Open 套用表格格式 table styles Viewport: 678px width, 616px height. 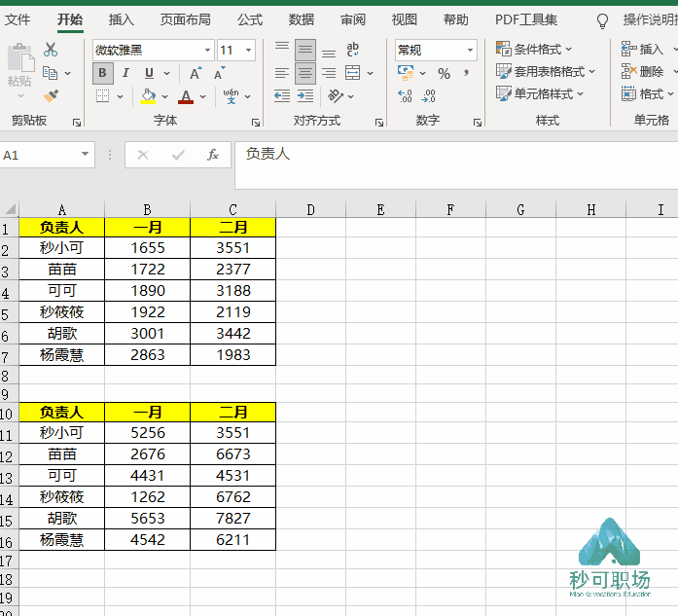546,71
